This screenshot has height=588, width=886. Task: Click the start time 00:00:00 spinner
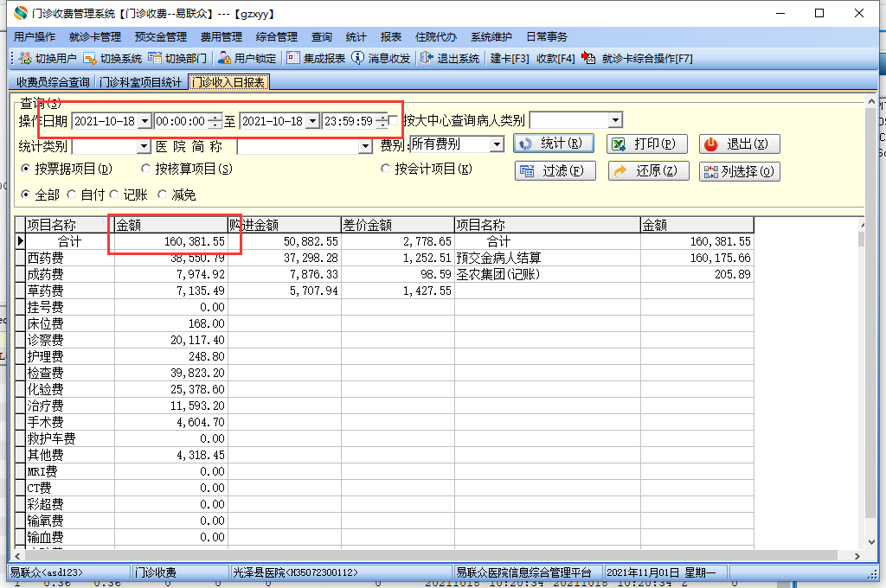pyautogui.click(x=215, y=121)
